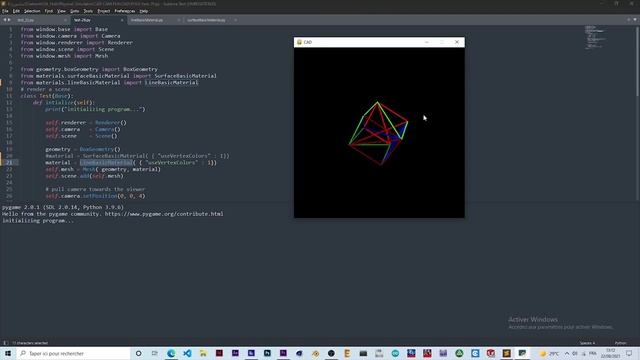Click the self.scene.add(self.mesh) line
This screenshot has height=360, width=640.
tap(84, 176)
